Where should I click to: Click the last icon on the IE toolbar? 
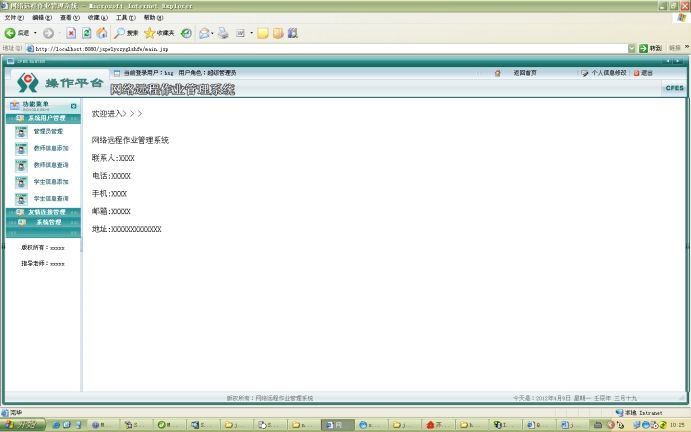point(293,33)
